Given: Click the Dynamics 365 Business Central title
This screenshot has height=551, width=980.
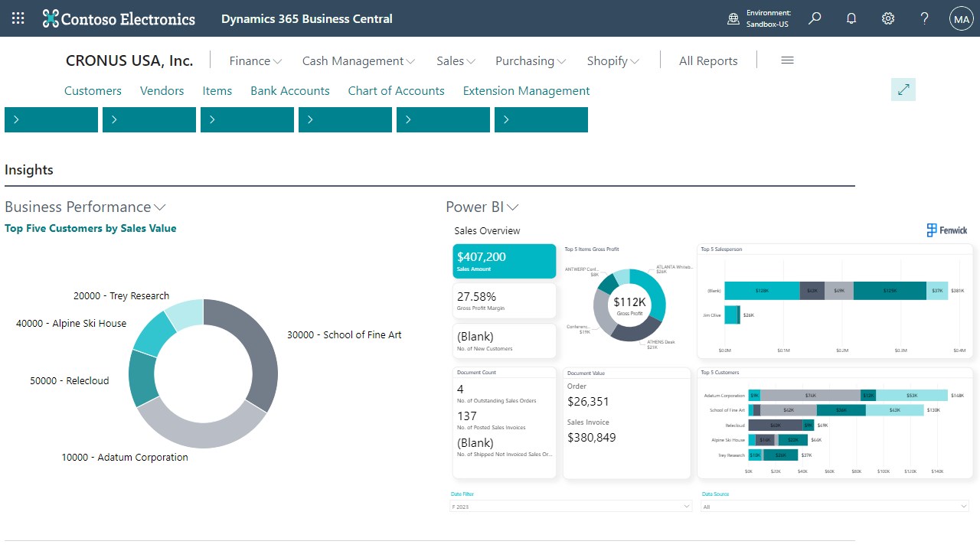Looking at the screenshot, I should coord(307,18).
